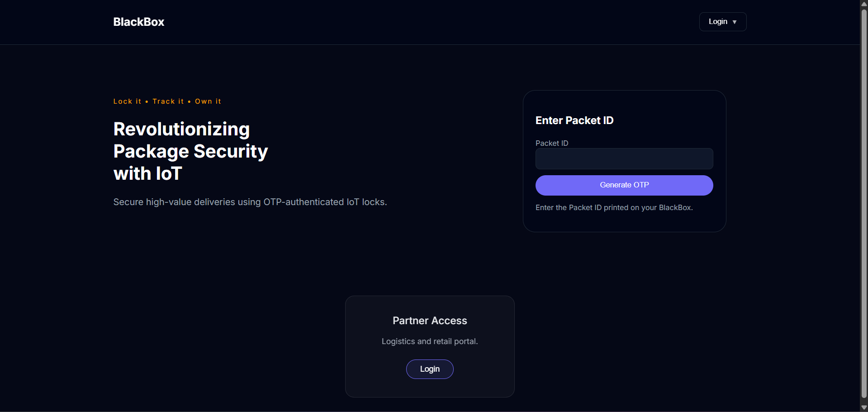
Task: Click the caret arrow beside header Login
Action: point(735,22)
